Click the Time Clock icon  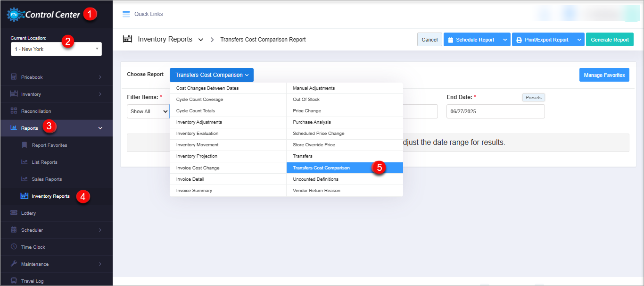pyautogui.click(x=14, y=247)
